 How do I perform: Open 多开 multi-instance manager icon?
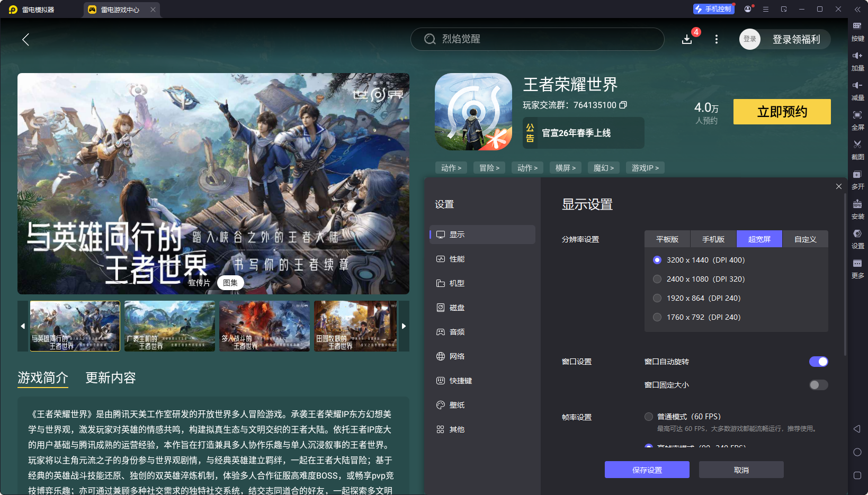(858, 179)
